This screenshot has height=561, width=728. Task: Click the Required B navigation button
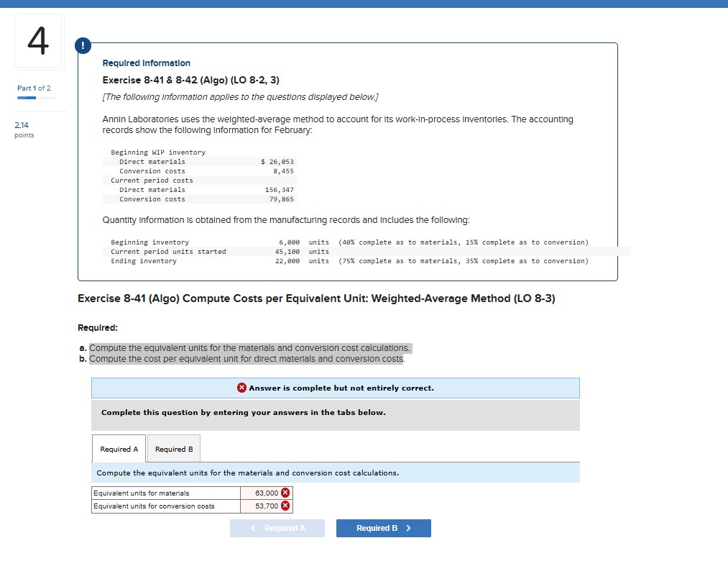pyautogui.click(x=383, y=528)
